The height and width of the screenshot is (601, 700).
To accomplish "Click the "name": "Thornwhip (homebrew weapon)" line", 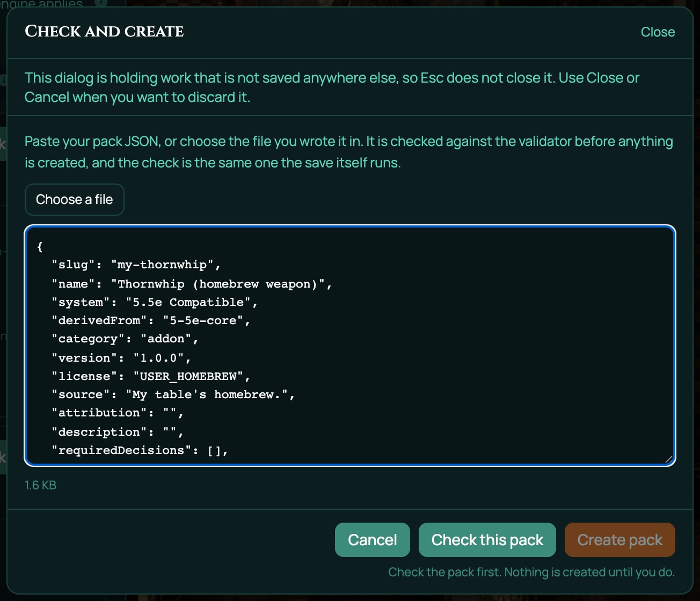I will tap(192, 284).
